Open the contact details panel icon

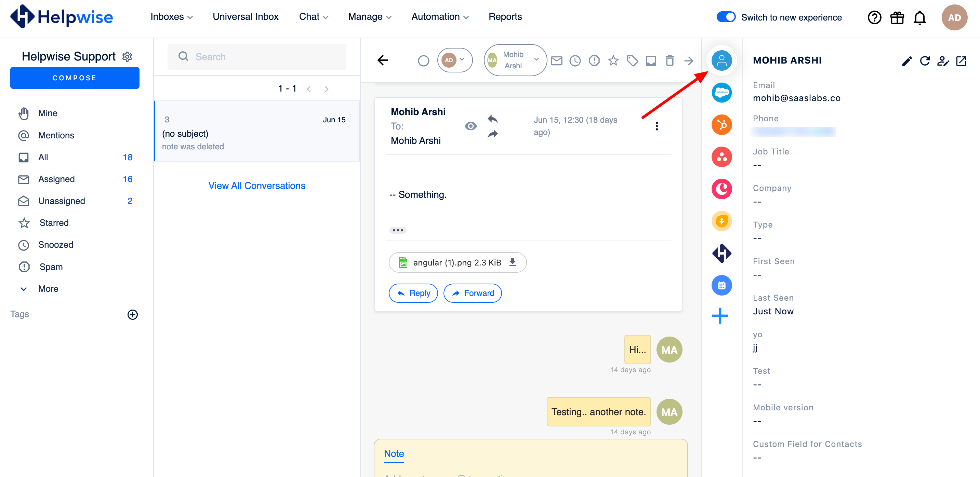pyautogui.click(x=721, y=60)
